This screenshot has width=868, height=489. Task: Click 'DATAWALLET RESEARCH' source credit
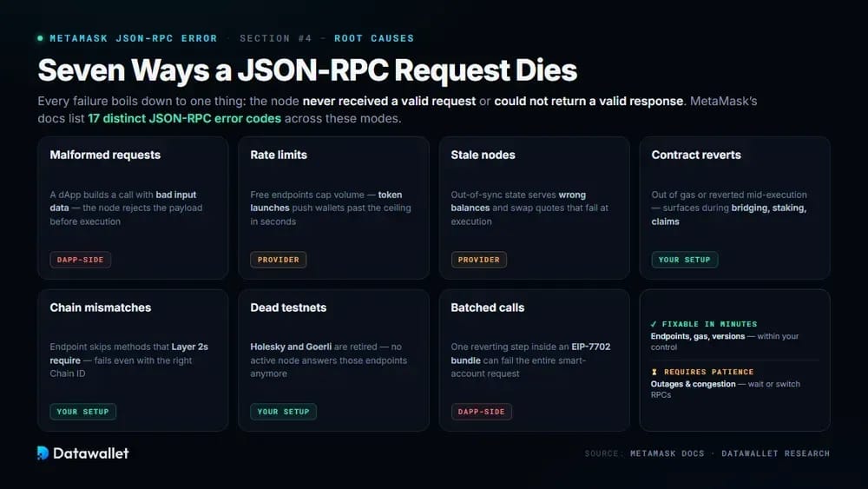(775, 453)
